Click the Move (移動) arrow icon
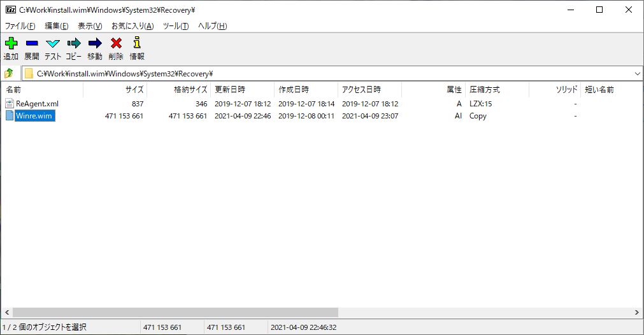Screen dimensions: 644x335 point(95,43)
